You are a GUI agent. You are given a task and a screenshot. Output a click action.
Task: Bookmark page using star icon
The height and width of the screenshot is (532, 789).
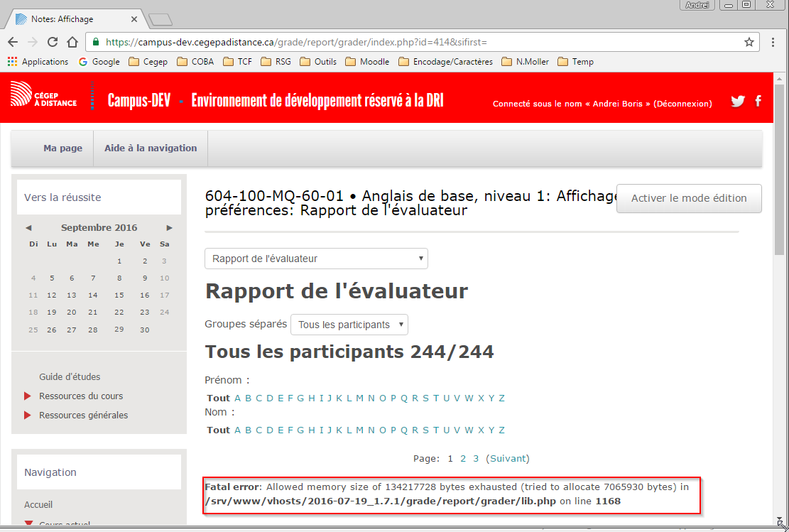click(x=749, y=42)
